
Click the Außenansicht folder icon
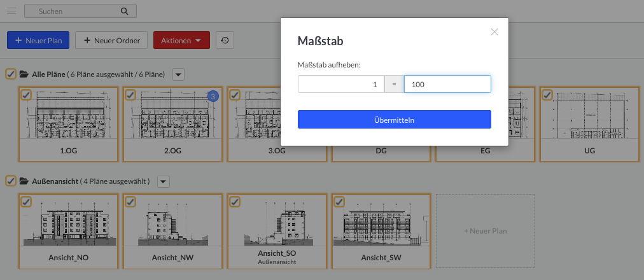pos(24,181)
